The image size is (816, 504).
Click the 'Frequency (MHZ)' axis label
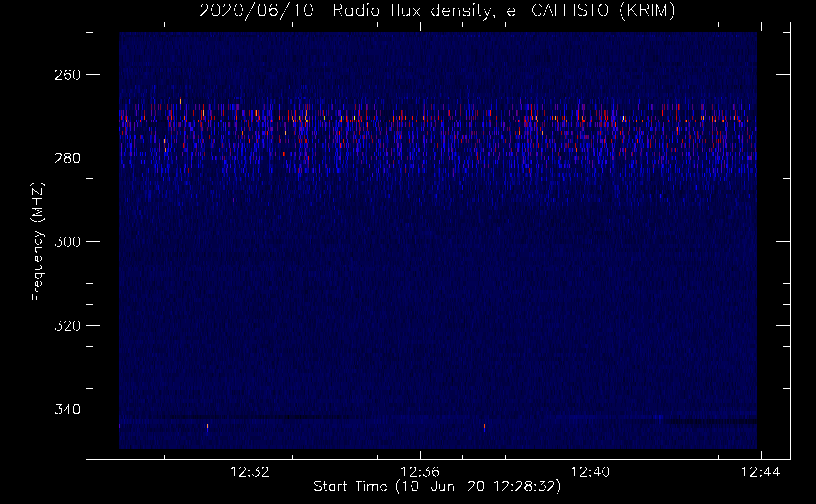click(x=38, y=241)
